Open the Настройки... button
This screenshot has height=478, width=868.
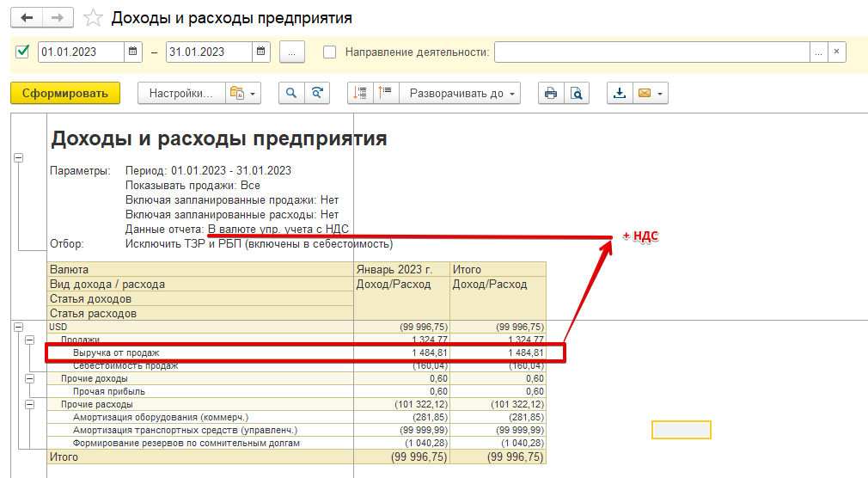pos(180,94)
